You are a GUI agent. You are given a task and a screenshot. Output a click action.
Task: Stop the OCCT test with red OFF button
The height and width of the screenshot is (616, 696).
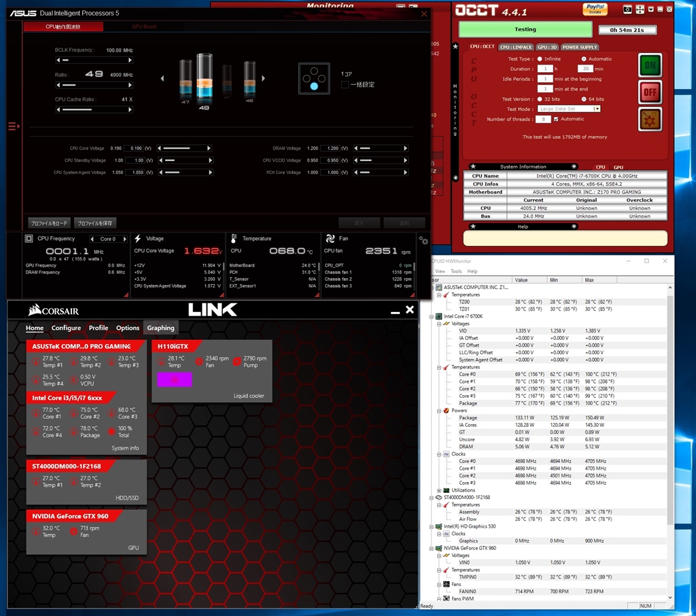pyautogui.click(x=650, y=92)
